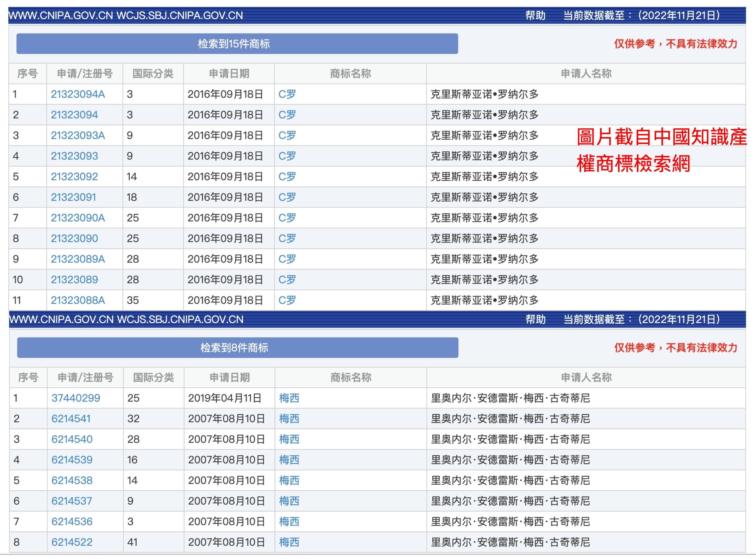Click 申请日期 column header in second table
The height and width of the screenshot is (559, 756).
point(230,377)
